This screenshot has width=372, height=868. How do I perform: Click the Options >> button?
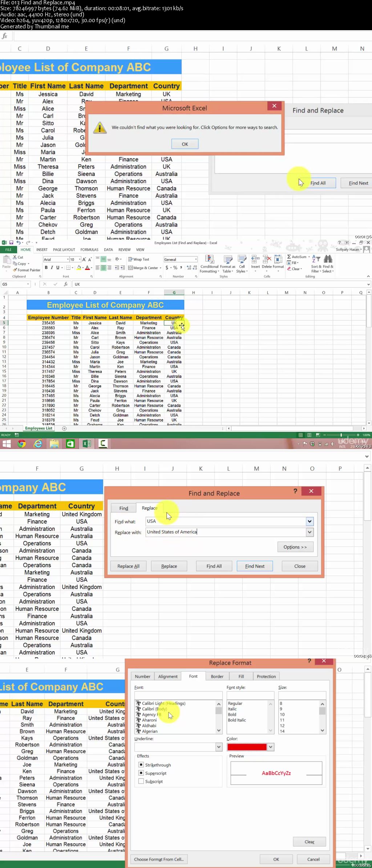pyautogui.click(x=295, y=547)
